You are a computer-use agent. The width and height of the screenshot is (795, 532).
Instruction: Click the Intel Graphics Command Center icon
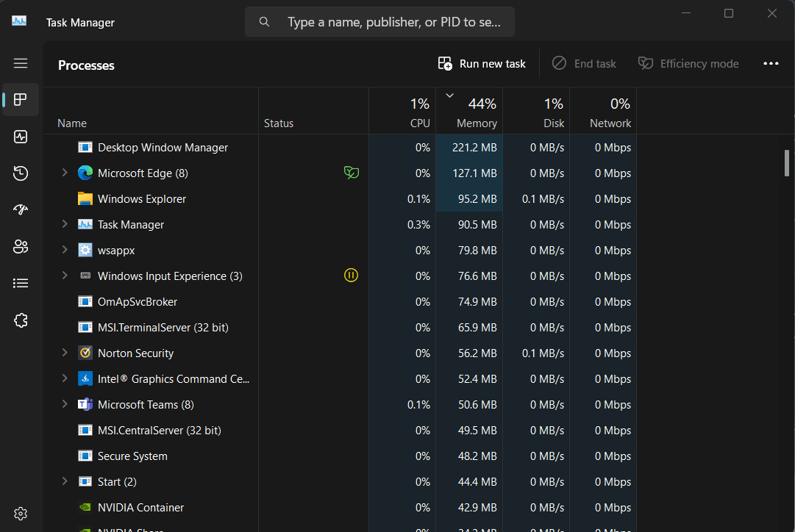[85, 378]
